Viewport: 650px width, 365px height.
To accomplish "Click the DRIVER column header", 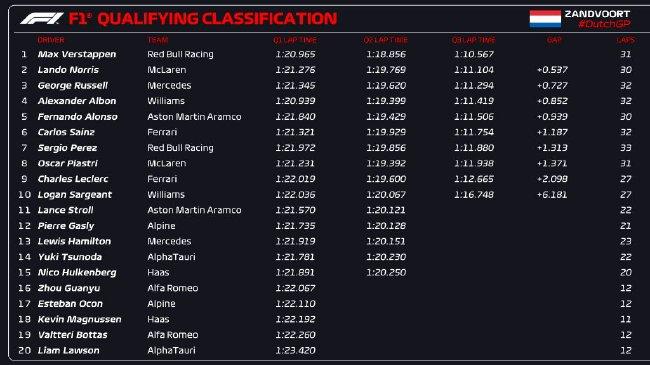I will click(x=51, y=40).
